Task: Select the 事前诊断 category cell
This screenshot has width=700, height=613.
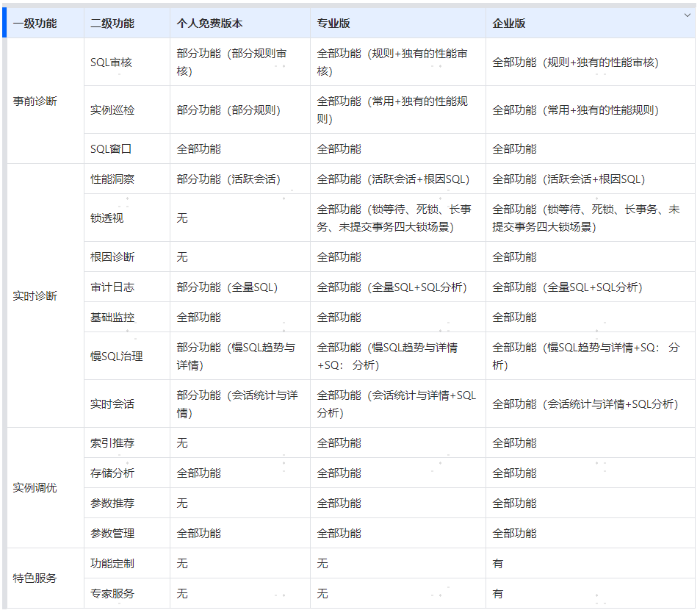Action: [46, 101]
